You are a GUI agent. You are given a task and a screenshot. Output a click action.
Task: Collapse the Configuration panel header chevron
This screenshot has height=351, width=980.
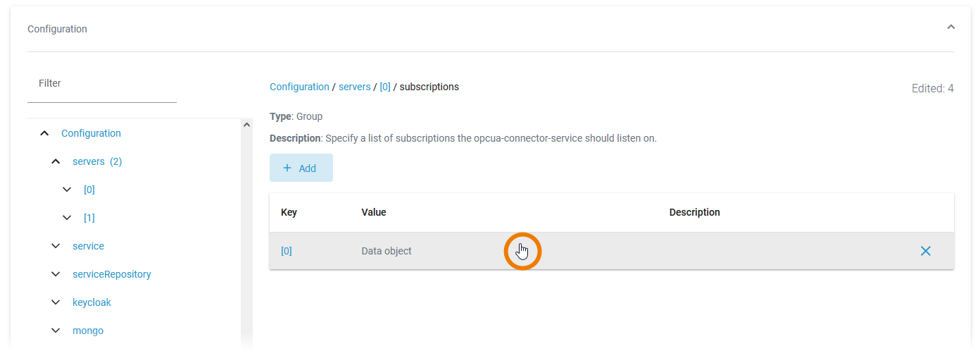point(950,27)
